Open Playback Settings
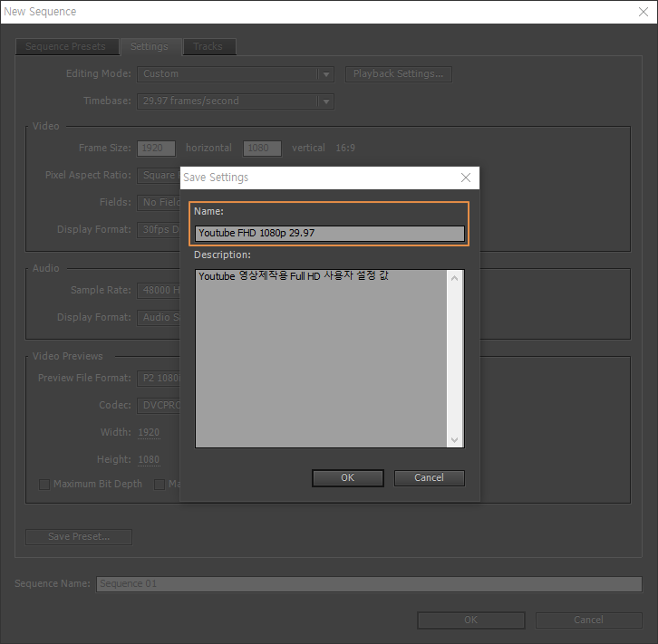This screenshot has height=644, width=658. click(398, 74)
